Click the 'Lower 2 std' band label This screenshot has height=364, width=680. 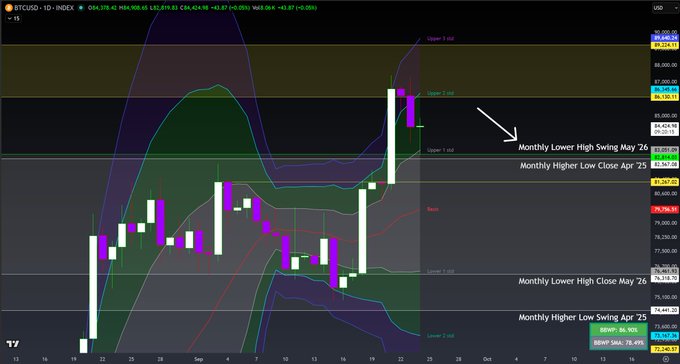[x=440, y=335]
